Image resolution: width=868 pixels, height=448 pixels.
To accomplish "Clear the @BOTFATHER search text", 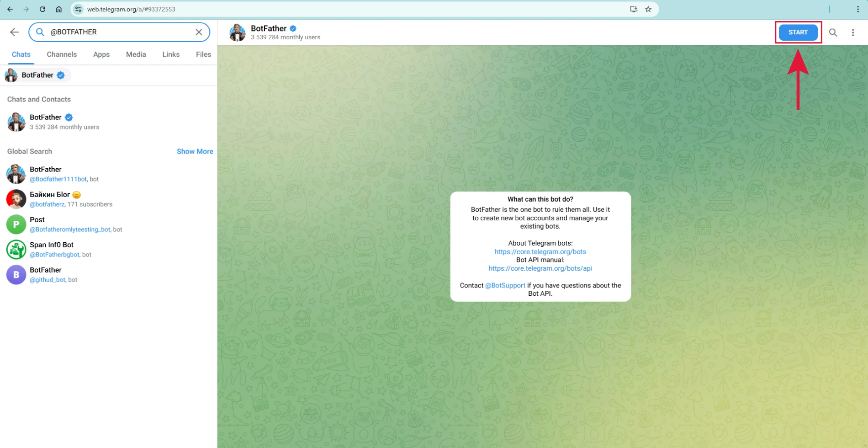I will (199, 32).
